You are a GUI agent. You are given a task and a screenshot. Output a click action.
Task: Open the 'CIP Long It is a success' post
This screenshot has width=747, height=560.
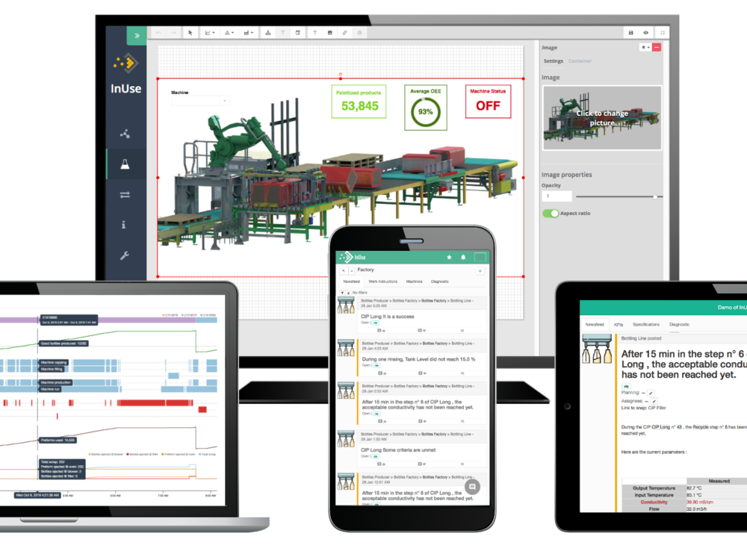click(387, 317)
